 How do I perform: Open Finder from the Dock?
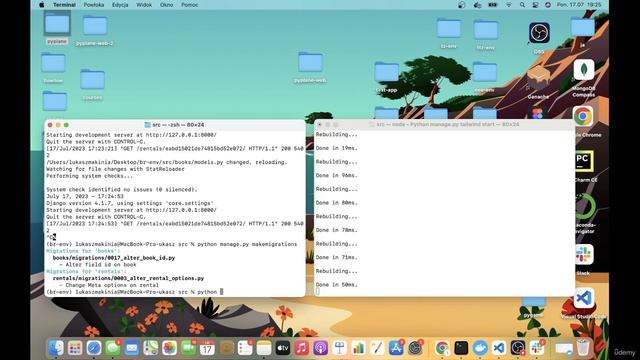pos(56,348)
